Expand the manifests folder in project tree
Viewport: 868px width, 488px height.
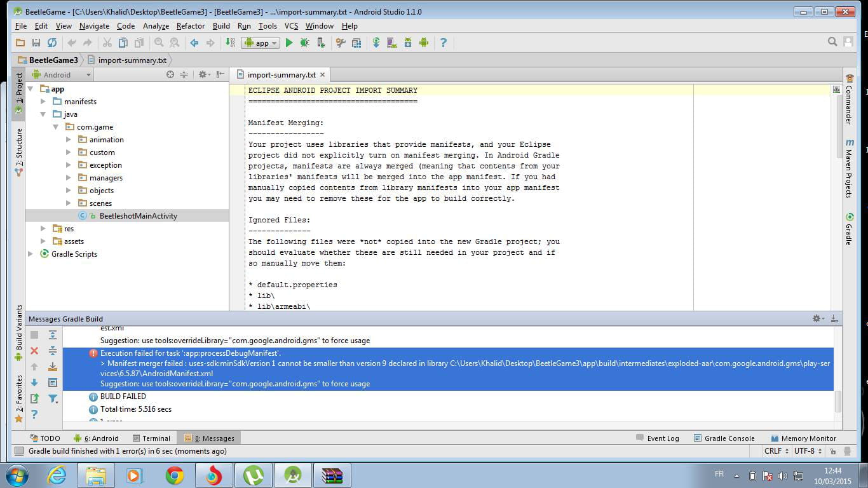43,102
